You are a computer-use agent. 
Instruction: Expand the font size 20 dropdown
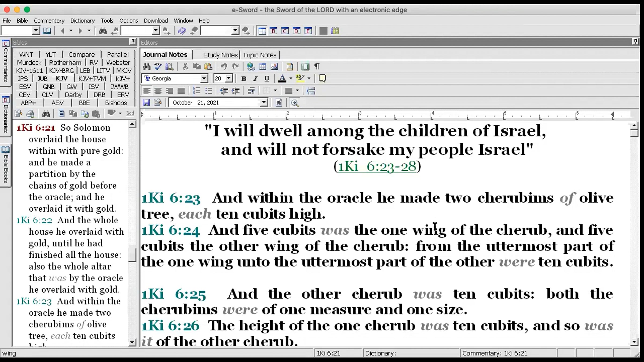[x=229, y=79]
